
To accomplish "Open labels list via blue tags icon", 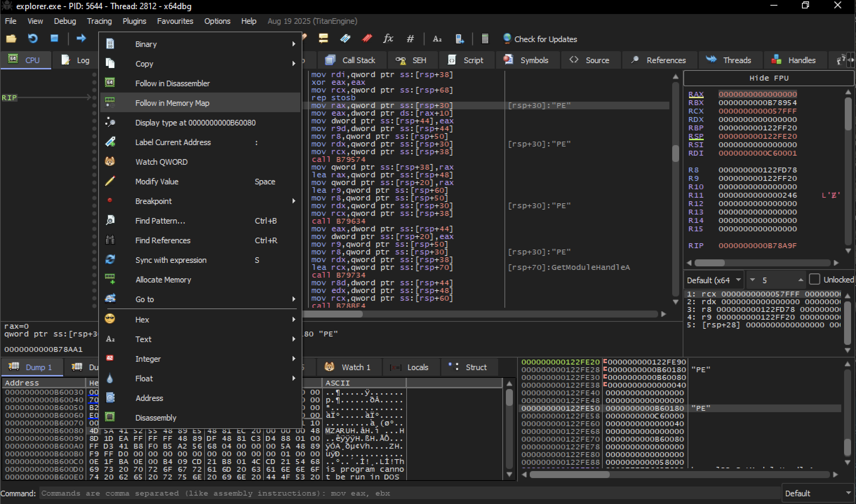I will (x=345, y=39).
